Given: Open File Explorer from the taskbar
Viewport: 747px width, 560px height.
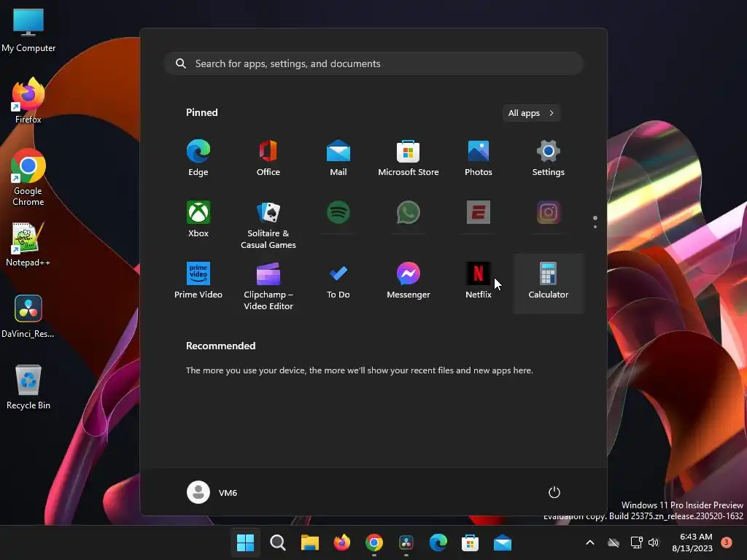Looking at the screenshot, I should coord(309,542).
